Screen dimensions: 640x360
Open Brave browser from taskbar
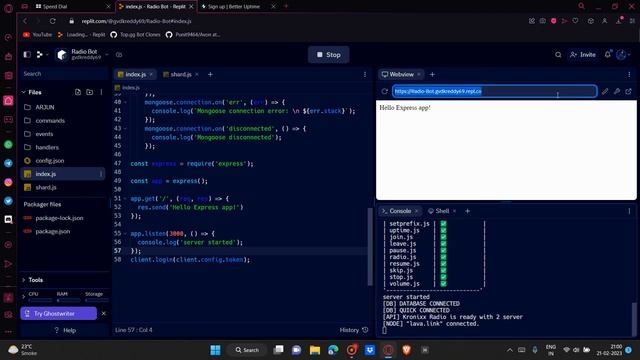406,350
